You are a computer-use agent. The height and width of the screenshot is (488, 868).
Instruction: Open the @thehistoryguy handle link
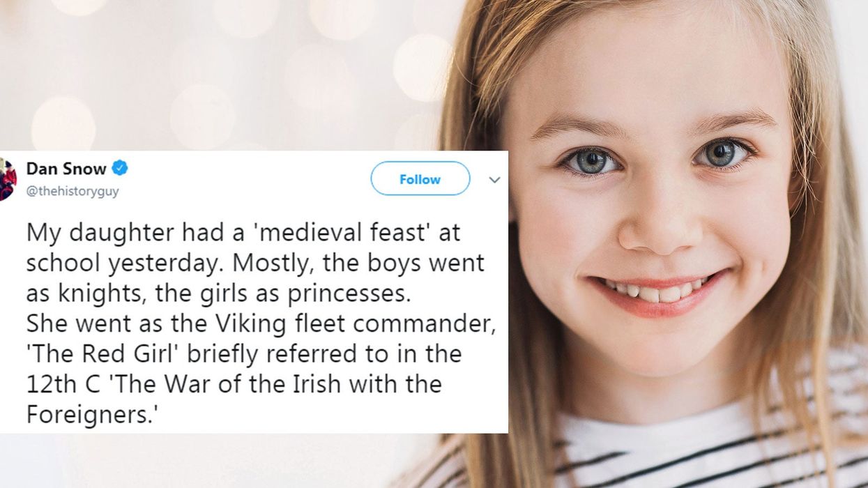pos(73,192)
